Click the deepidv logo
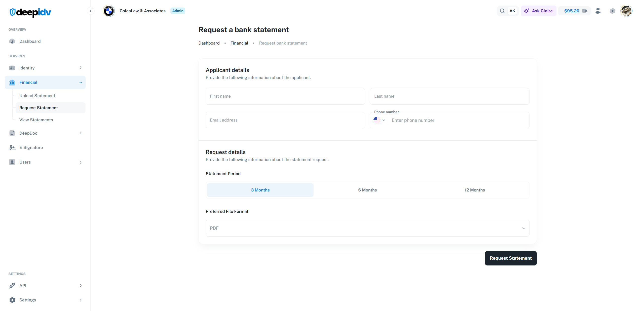The image size is (644, 311). pyautogui.click(x=30, y=12)
